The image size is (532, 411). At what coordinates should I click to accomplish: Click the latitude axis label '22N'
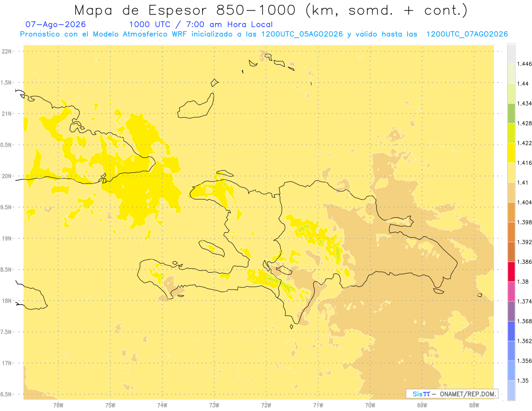pos(7,51)
